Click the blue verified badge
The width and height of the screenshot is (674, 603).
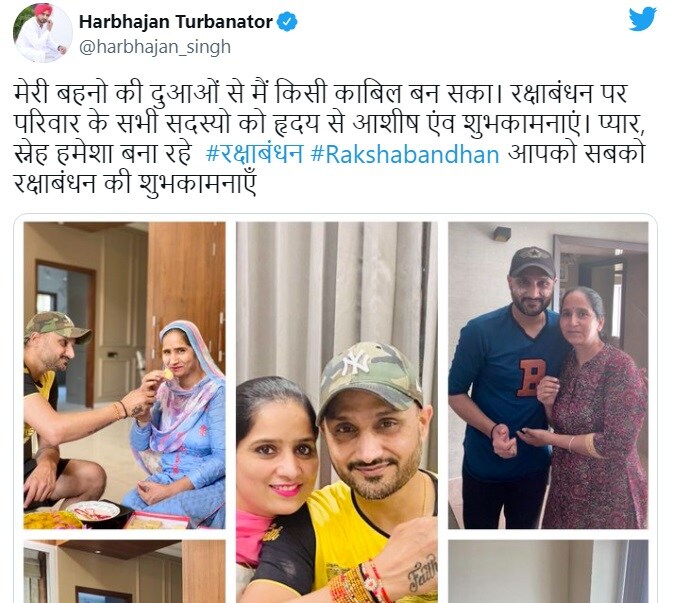pyautogui.click(x=287, y=21)
